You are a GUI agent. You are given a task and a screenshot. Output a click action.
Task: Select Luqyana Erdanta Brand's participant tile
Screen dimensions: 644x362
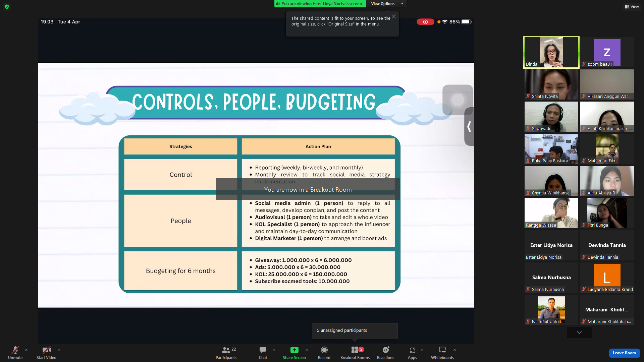pos(607,278)
